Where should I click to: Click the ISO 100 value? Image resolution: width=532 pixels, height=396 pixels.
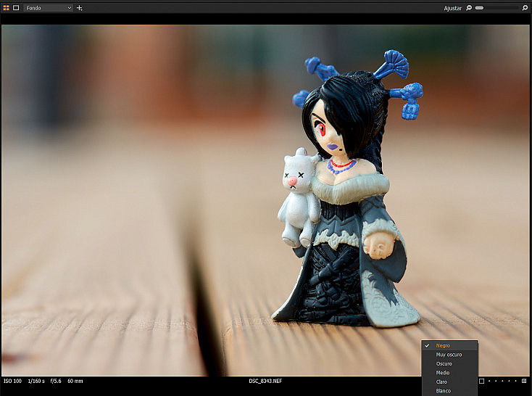click(12, 381)
